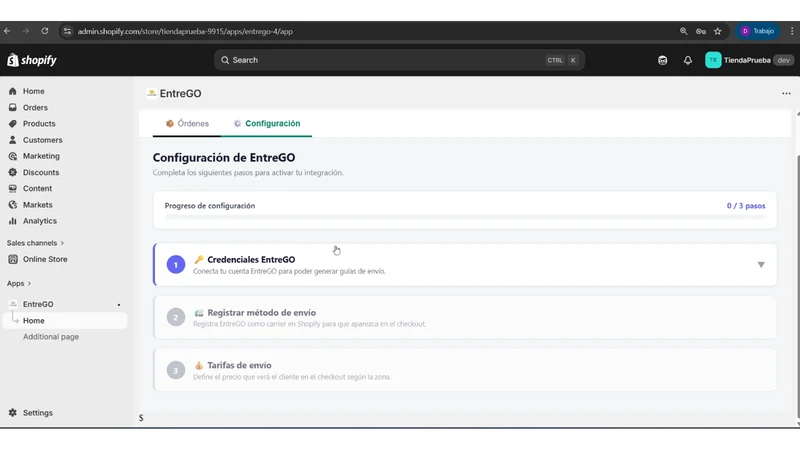Click the Progreso de configuración label
The image size is (800, 450).
click(210, 206)
